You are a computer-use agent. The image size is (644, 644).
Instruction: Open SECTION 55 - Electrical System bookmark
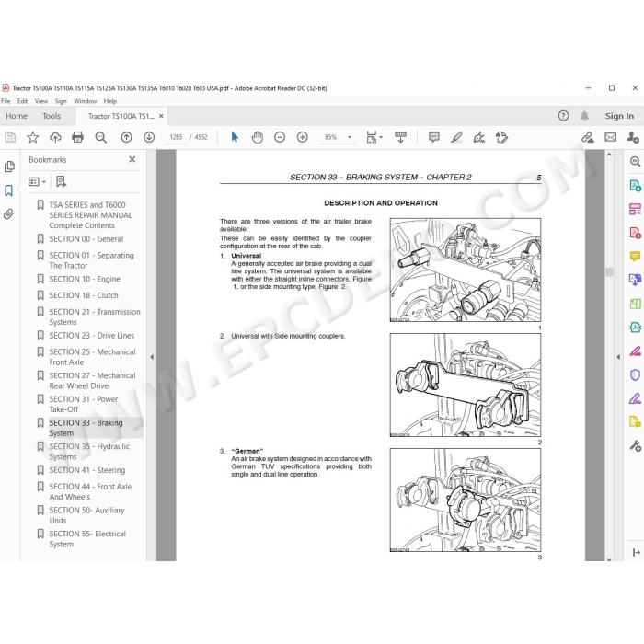point(87,539)
